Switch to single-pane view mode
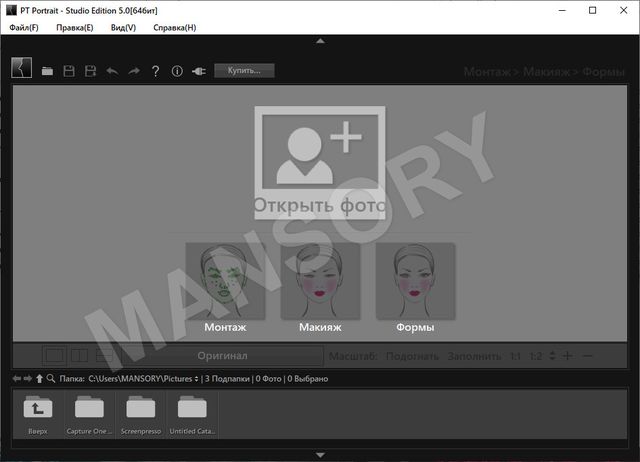640x462 pixels. pos(55,355)
